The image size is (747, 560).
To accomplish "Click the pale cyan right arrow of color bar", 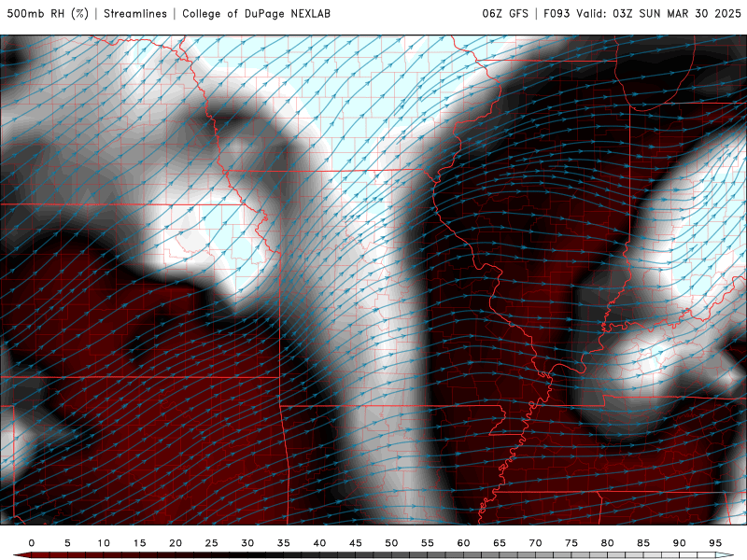I will click(725, 555).
